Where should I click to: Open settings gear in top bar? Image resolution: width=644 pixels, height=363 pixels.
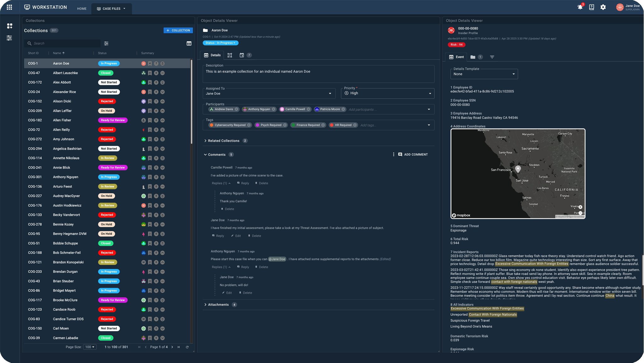click(603, 7)
